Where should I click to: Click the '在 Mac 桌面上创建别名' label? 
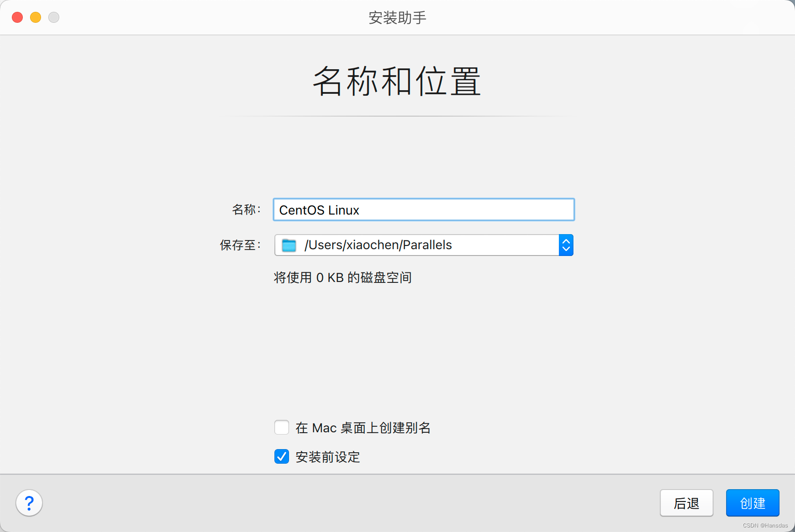[x=363, y=428]
